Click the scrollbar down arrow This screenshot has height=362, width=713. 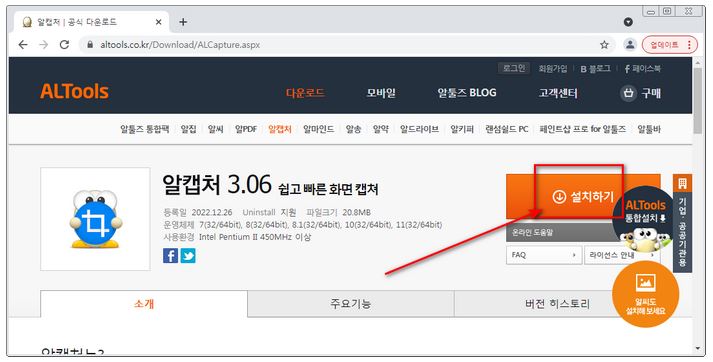pos(698,349)
